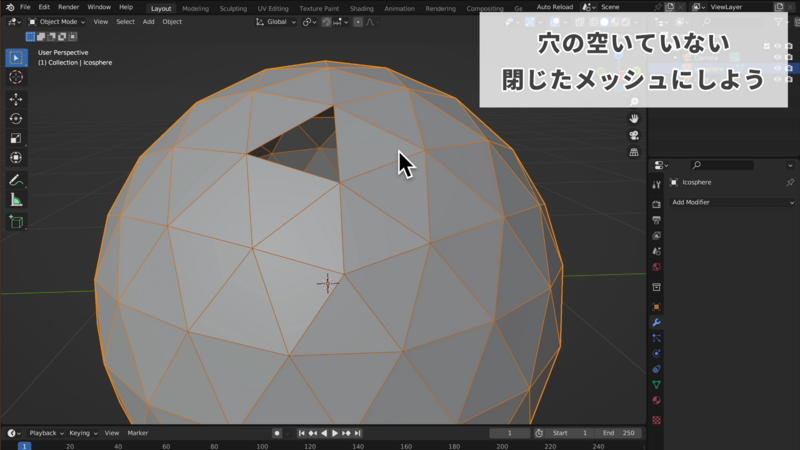Select the Measure tool

click(x=16, y=201)
